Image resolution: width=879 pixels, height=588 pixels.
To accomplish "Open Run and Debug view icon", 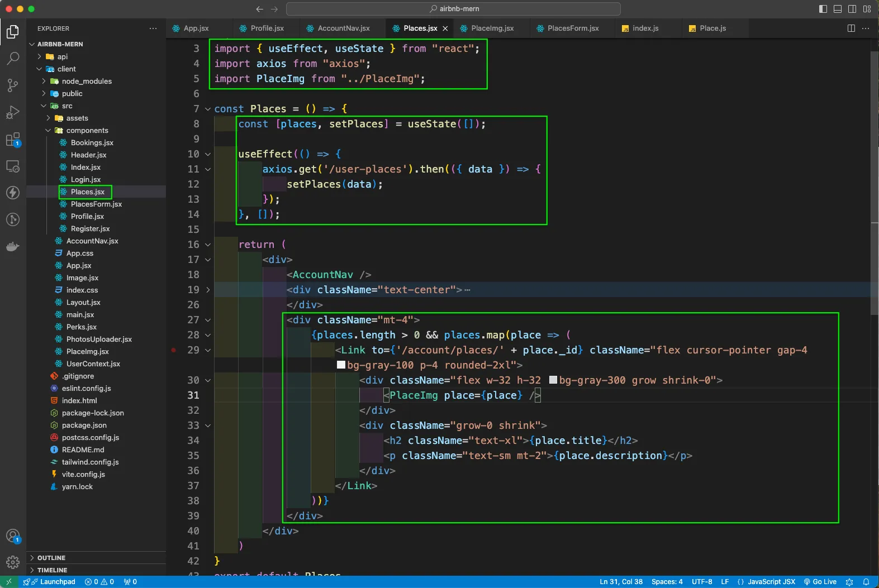I will coord(13,112).
